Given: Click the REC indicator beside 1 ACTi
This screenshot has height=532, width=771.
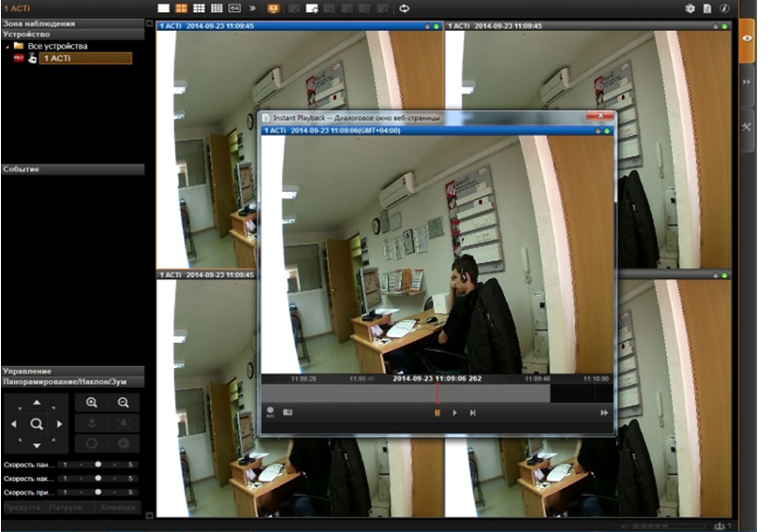Looking at the screenshot, I should tap(19, 58).
